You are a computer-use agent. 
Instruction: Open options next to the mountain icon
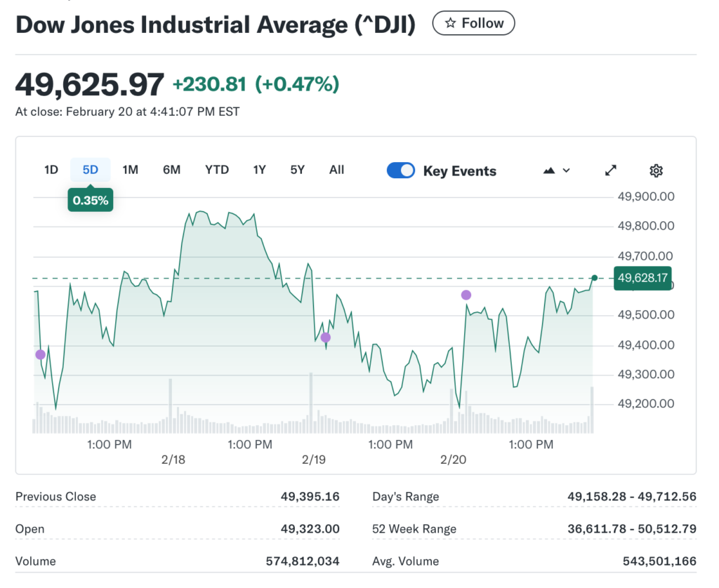tap(566, 170)
